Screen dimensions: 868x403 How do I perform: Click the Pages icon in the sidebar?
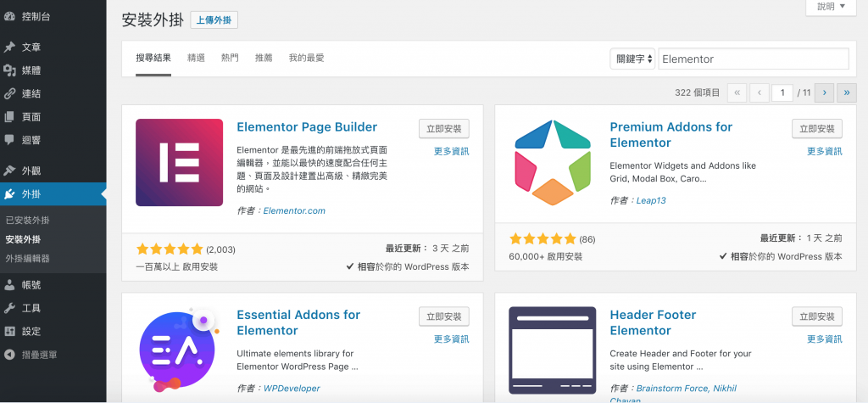[x=9, y=116]
